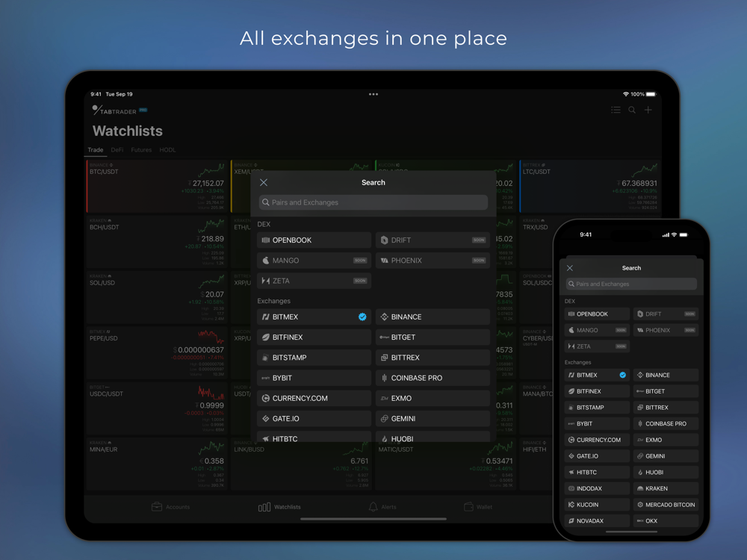
Task: Choose BITTREX exchange on tablet
Action: tap(433, 358)
